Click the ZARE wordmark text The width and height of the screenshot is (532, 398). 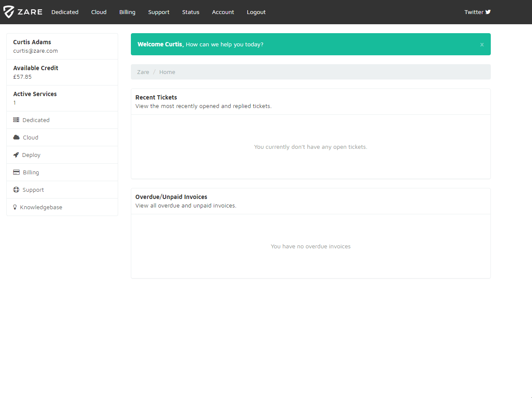[x=30, y=12]
